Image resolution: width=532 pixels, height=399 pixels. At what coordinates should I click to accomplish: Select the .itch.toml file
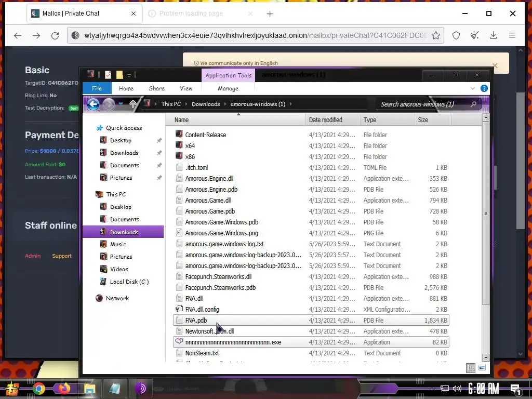coord(311,168)
